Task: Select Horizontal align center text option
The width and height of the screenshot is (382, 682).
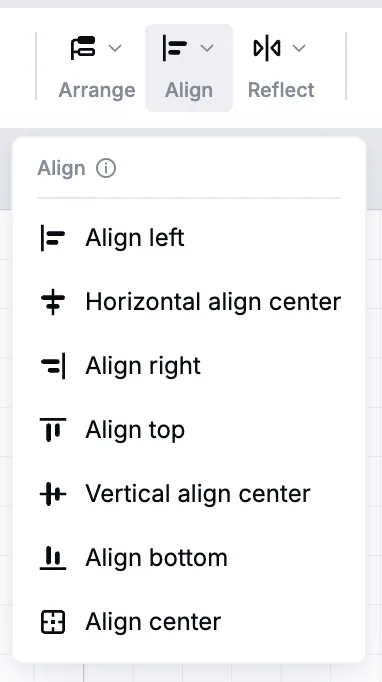Action: (x=213, y=302)
